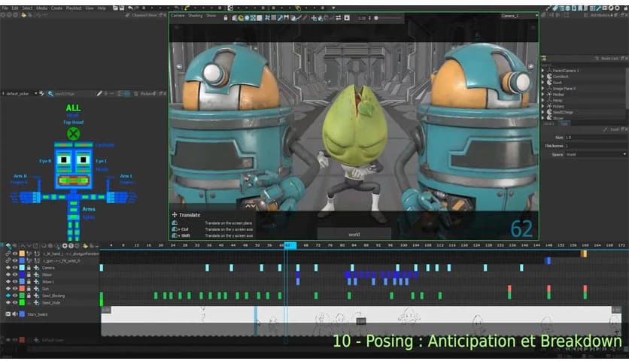Screen dimensions: 629x364
Task: Select the Eye L picker square
Action: (83, 160)
